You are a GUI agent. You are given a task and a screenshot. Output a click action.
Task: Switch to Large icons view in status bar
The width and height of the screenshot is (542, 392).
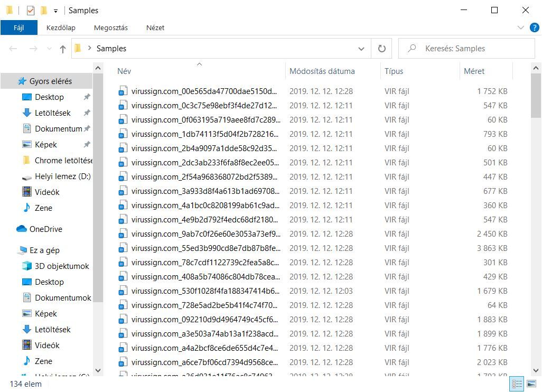tap(531, 384)
